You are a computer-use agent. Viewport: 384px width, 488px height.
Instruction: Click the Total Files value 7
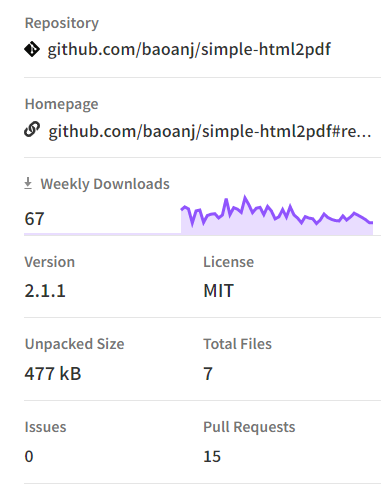(208, 373)
